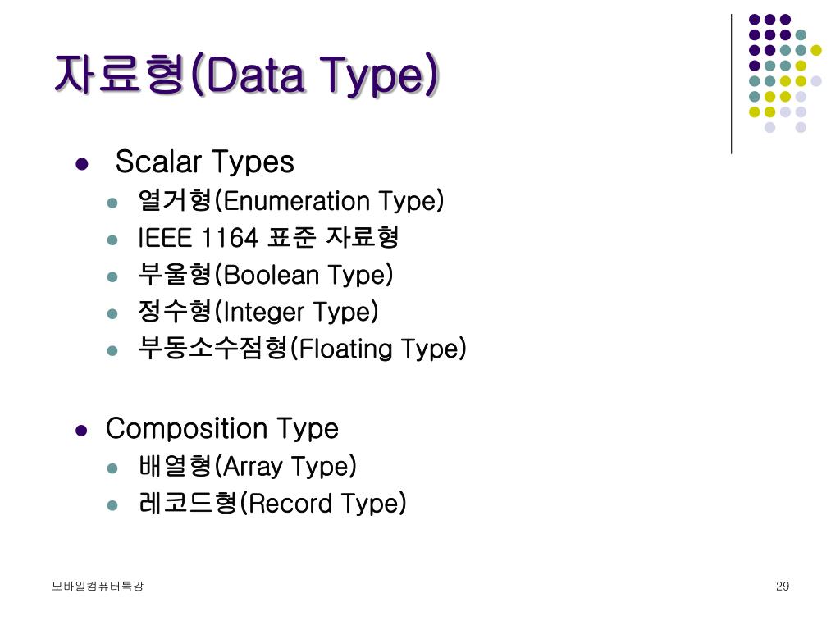Click the 열거형(Enumeration Type) line
This screenshot has height=630, width=840.
tap(291, 201)
